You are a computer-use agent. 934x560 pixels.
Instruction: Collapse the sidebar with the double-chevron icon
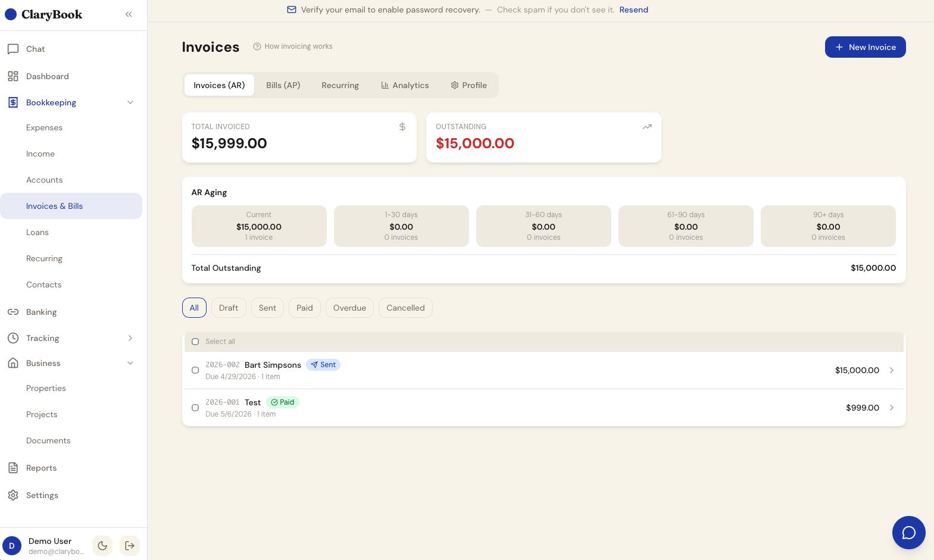coord(129,14)
